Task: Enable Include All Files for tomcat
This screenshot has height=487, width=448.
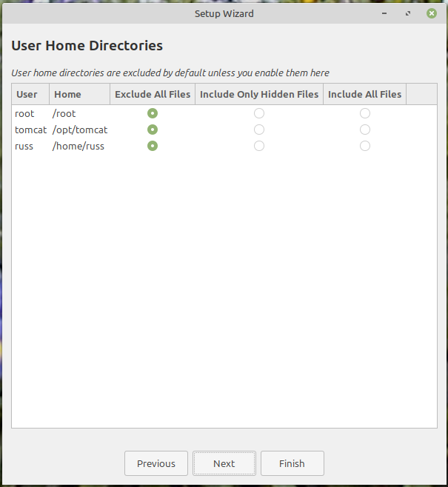Action: [x=365, y=130]
